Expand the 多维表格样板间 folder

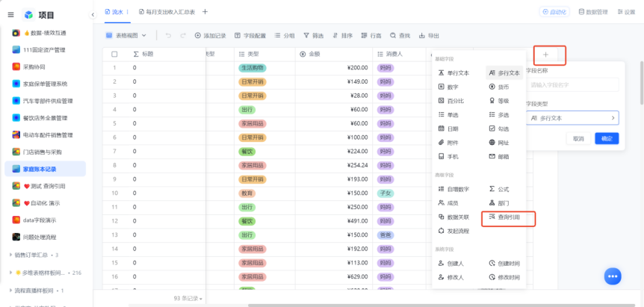(11, 273)
